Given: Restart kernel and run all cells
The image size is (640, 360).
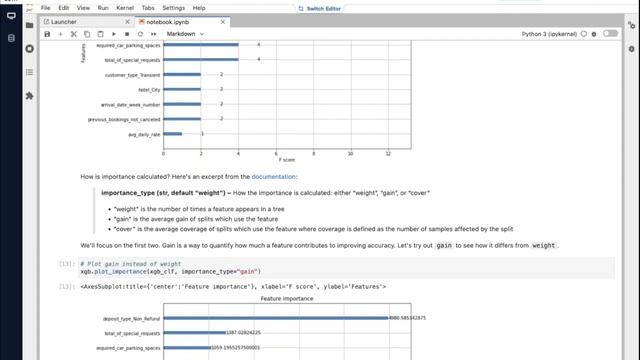Looking at the screenshot, I should point(153,34).
